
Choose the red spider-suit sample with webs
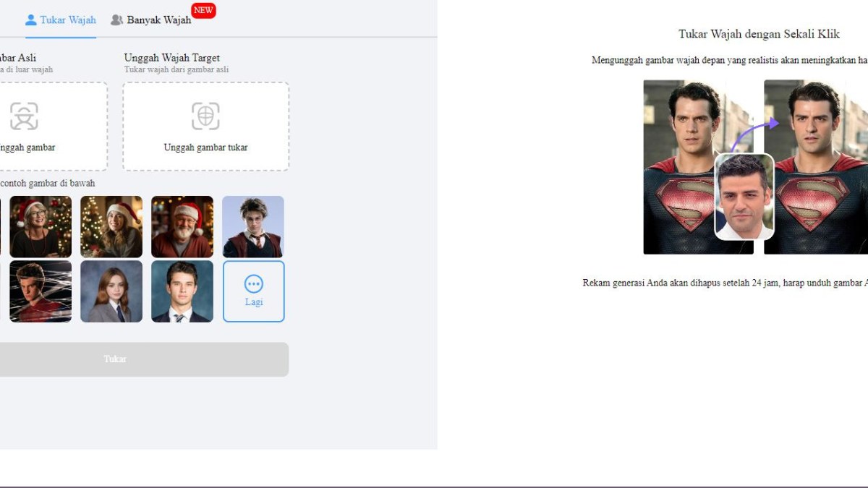41,291
